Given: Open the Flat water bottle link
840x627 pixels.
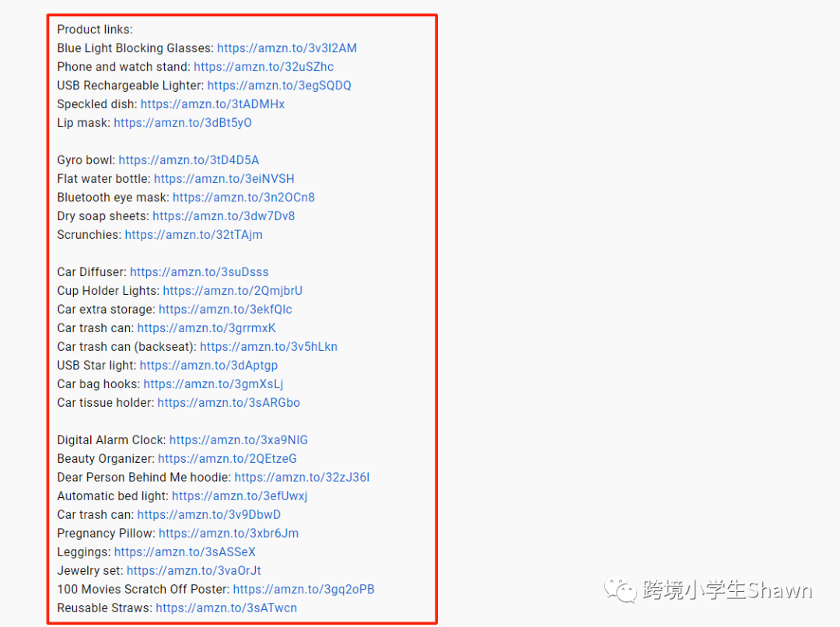Looking at the screenshot, I should [x=224, y=179].
